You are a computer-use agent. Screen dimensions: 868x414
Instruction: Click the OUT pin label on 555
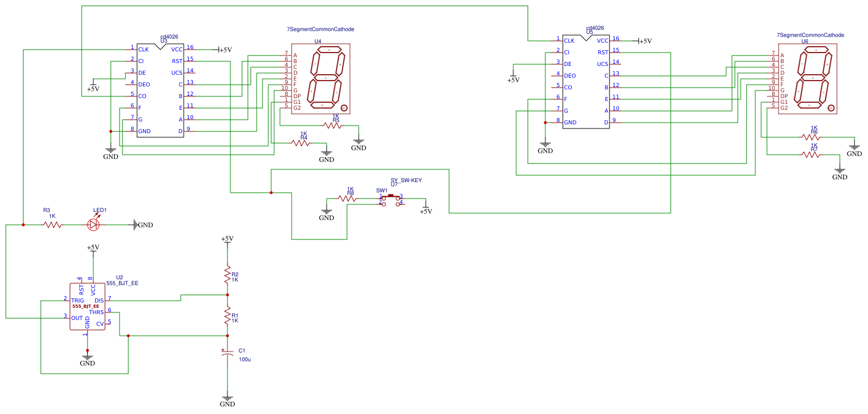click(x=76, y=318)
